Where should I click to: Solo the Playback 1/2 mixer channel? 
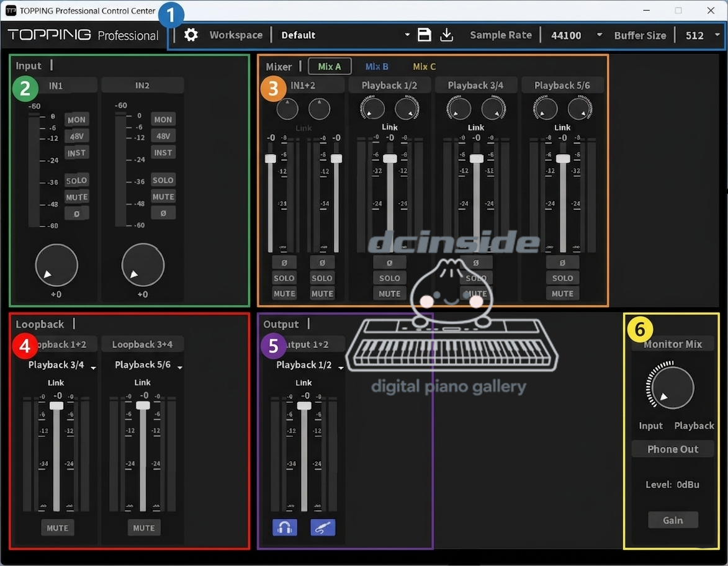point(390,278)
